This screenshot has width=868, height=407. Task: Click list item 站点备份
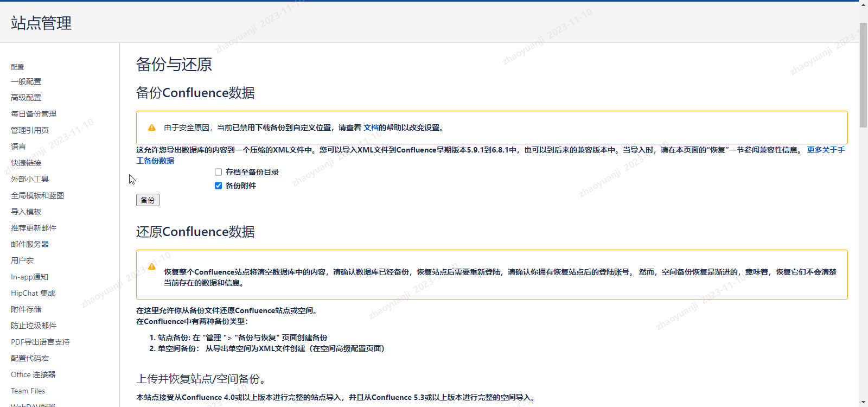point(242,338)
